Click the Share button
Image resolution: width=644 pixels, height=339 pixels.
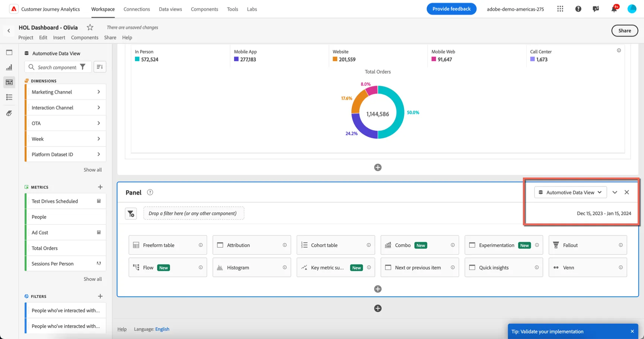pos(625,31)
